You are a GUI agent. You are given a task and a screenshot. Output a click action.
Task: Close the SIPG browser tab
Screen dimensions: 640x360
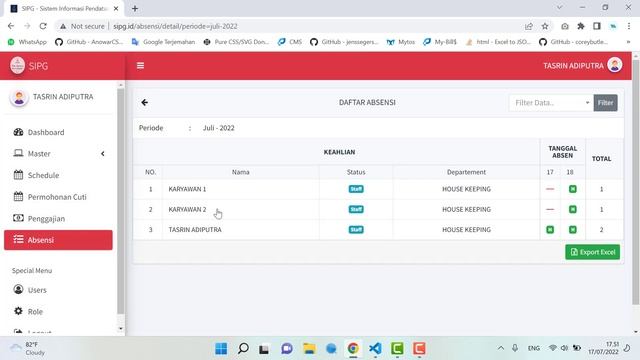(116, 8)
